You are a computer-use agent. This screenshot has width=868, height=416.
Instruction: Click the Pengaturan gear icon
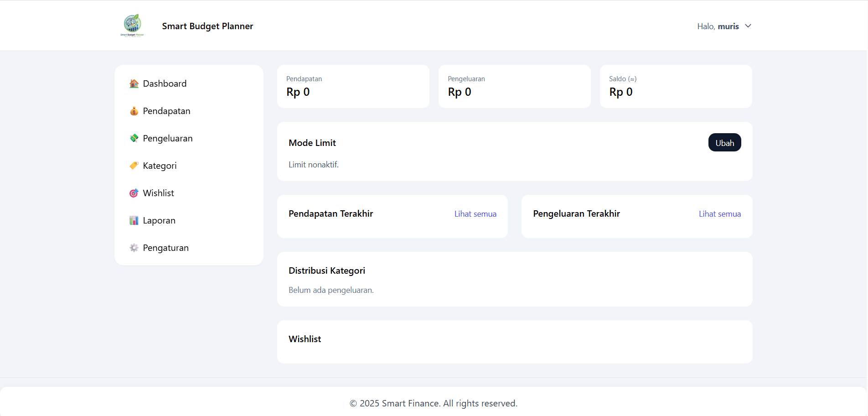coord(134,248)
